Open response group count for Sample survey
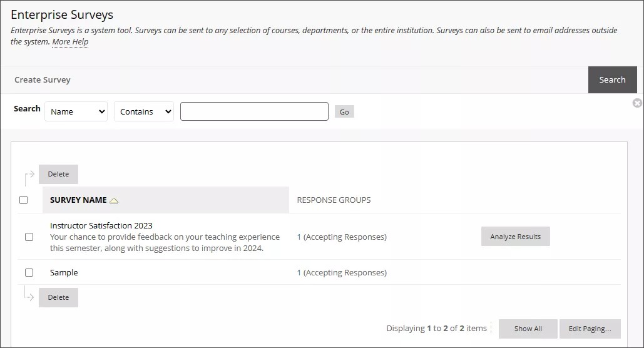Screen dimensions: 644x348 click(x=299, y=273)
